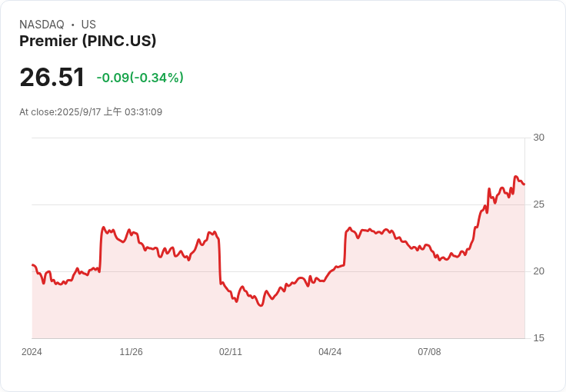Click the green -0.09(-0.34%) change value
This screenshot has width=566, height=392.
(x=140, y=78)
